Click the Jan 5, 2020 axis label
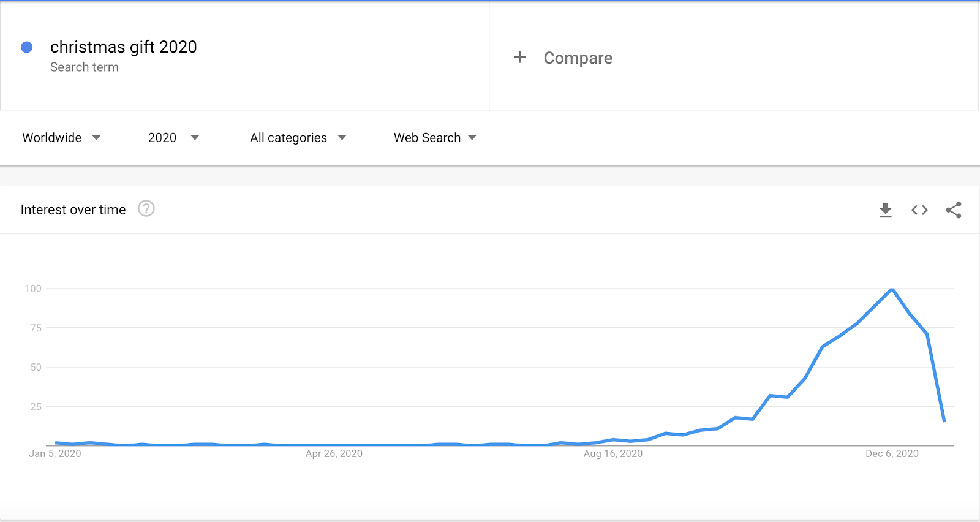The width and height of the screenshot is (980, 522). click(x=55, y=453)
